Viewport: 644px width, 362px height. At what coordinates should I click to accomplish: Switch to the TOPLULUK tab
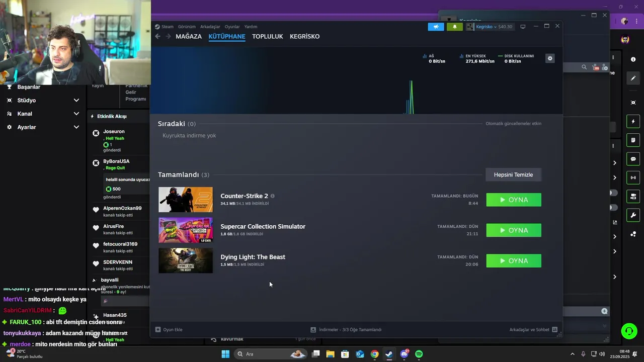click(268, 36)
